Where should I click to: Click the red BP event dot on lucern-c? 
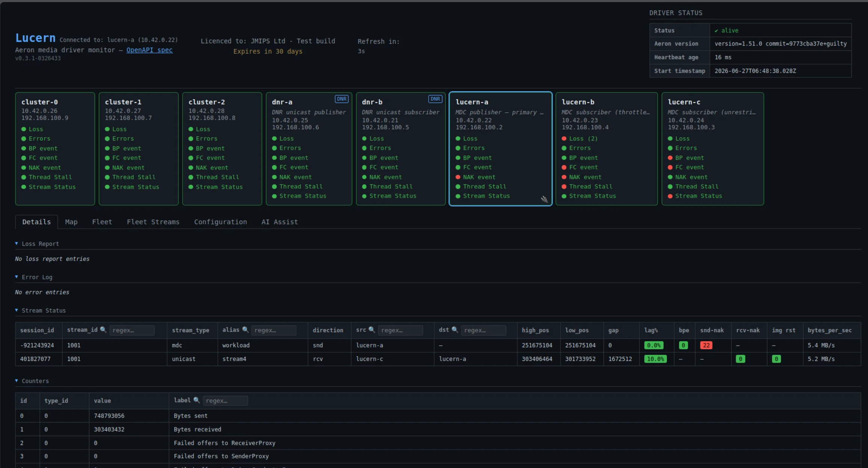[x=670, y=158]
